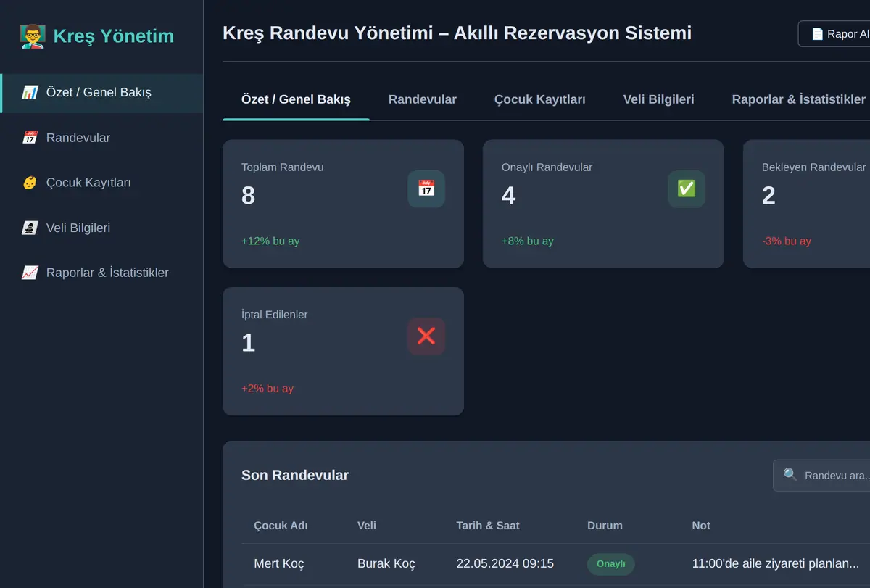Click the Not column header
The image size is (870, 588).
click(701, 526)
